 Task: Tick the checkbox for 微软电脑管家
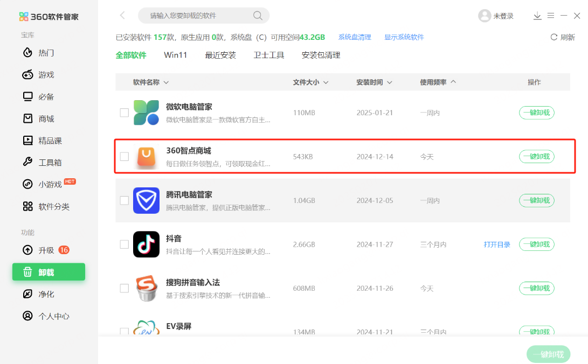(x=124, y=113)
